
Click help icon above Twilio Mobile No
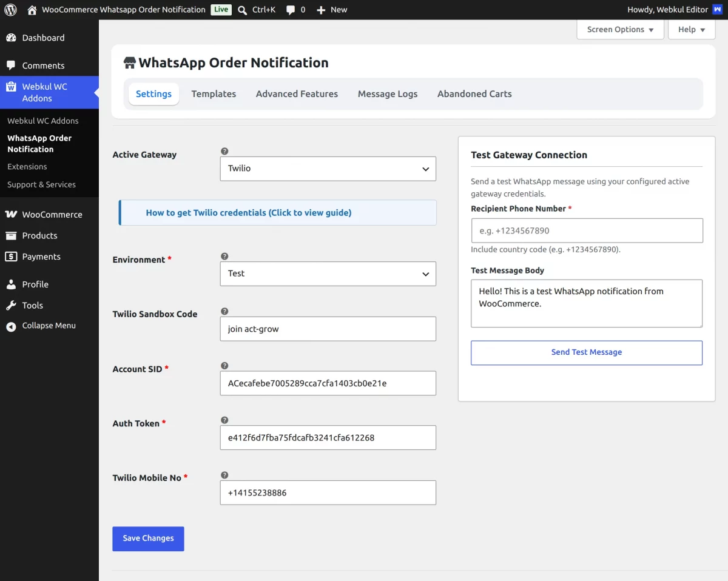coord(224,475)
